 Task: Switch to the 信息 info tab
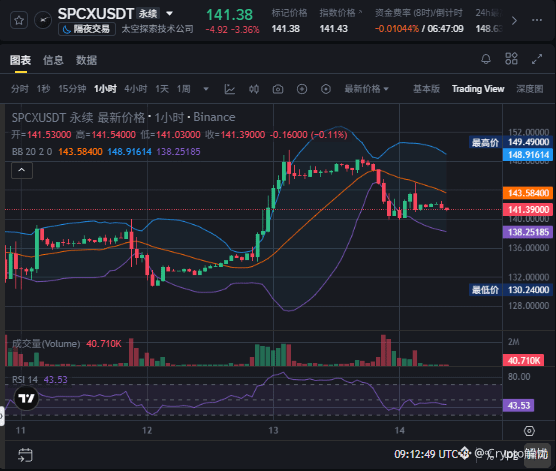53,60
